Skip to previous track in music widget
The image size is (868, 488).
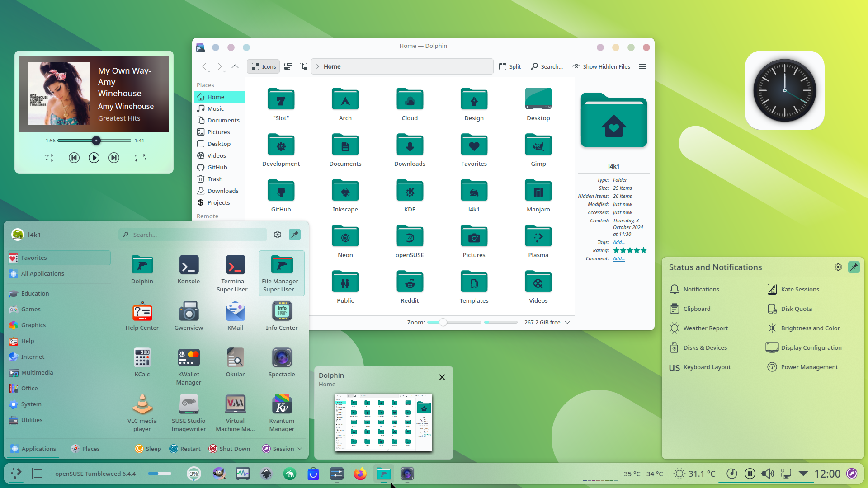(x=74, y=158)
